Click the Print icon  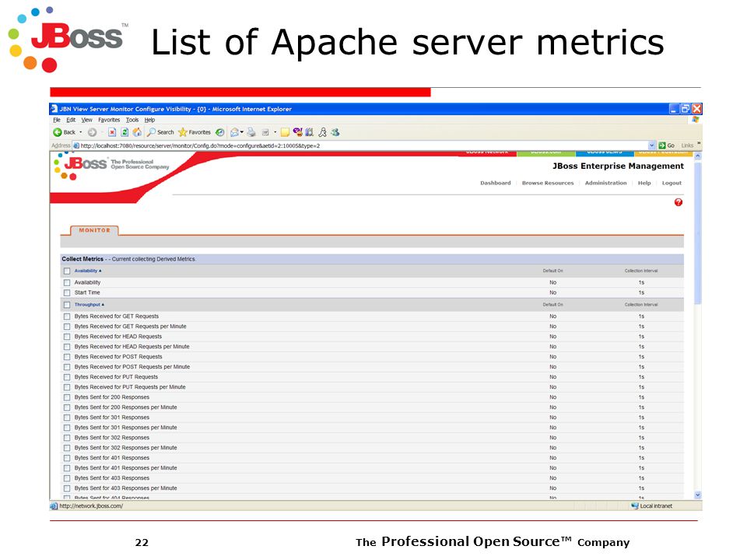(x=251, y=132)
